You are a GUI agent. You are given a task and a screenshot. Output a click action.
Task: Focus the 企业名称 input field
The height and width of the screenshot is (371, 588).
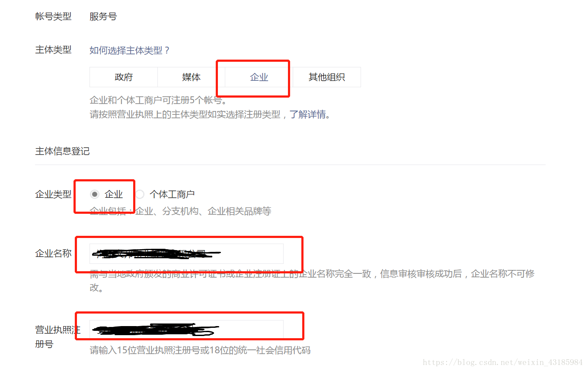point(186,254)
